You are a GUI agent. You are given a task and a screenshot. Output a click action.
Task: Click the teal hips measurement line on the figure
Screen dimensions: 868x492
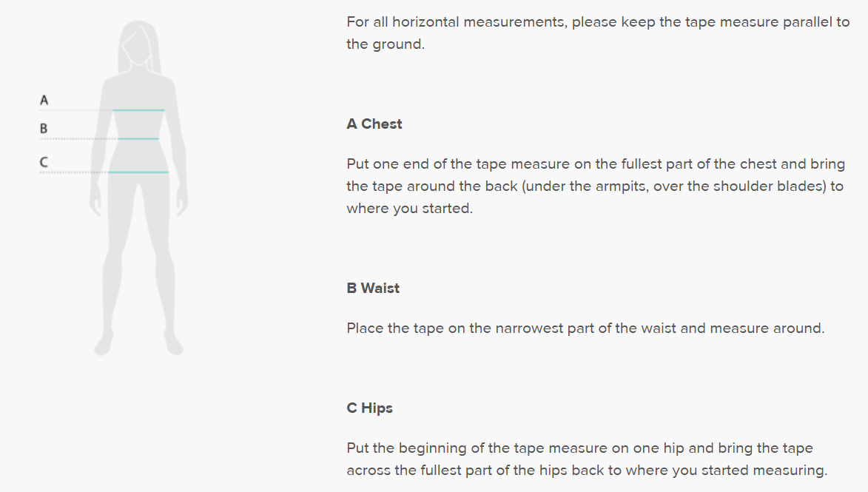138,172
